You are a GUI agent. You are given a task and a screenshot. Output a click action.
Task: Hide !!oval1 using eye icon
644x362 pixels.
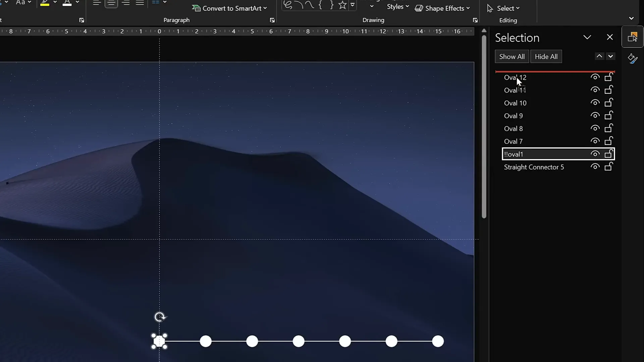(595, 154)
